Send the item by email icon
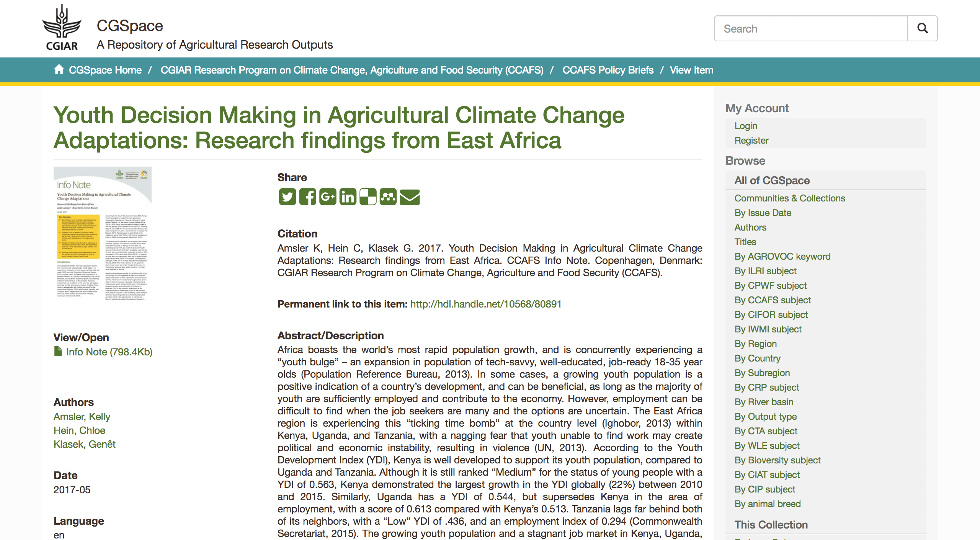Viewport: 980px width, 540px height. [x=410, y=197]
